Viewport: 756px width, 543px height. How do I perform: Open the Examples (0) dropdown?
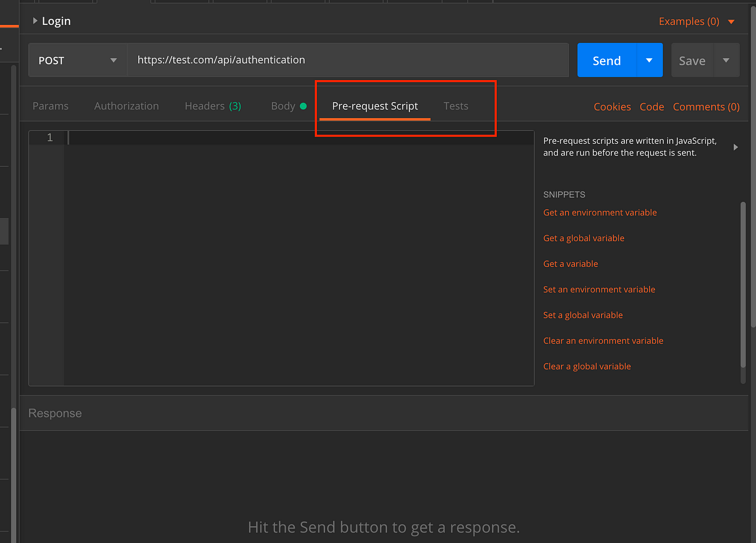(697, 22)
